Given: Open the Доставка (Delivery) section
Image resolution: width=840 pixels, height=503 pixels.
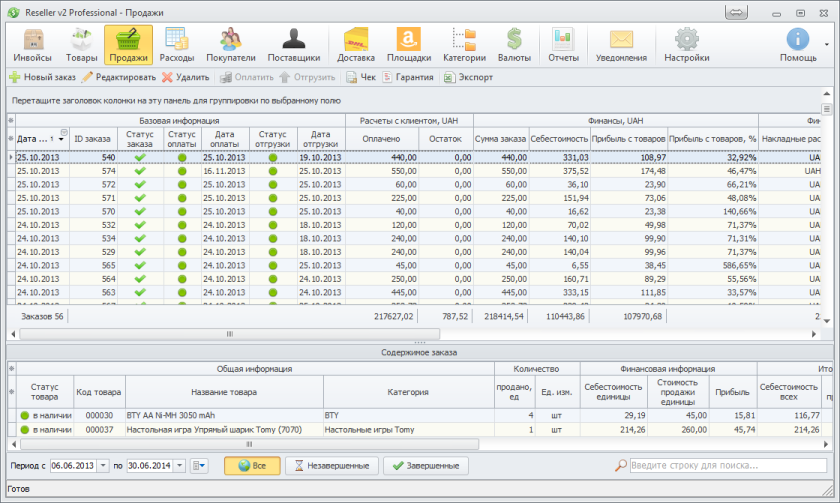Looking at the screenshot, I should tap(356, 45).
